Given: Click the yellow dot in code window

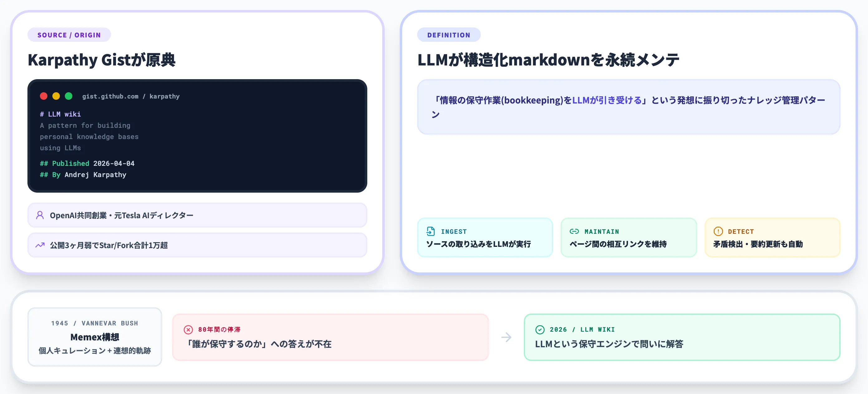Looking at the screenshot, I should (56, 96).
